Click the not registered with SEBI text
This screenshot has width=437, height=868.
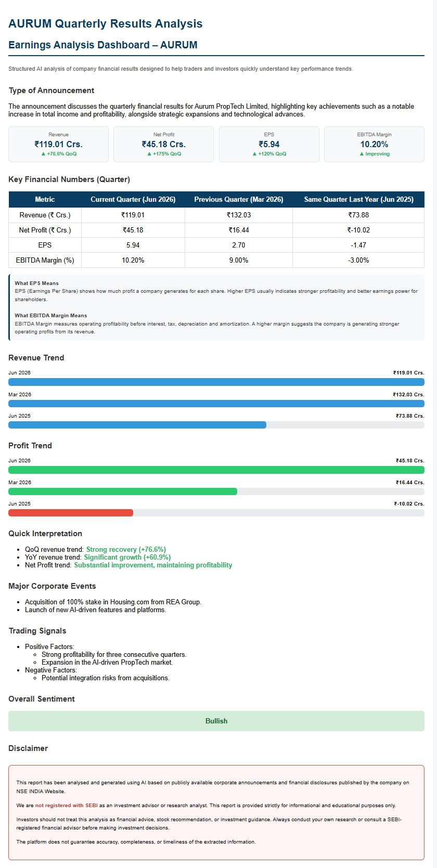point(66,806)
